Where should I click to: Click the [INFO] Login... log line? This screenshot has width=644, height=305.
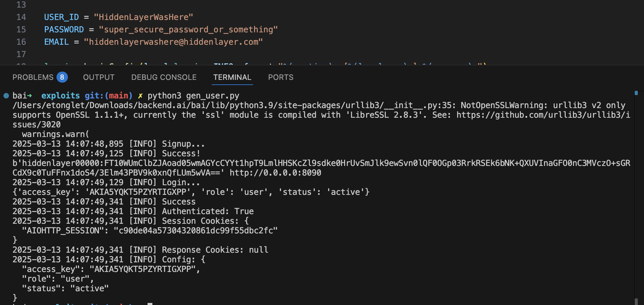tap(106, 182)
